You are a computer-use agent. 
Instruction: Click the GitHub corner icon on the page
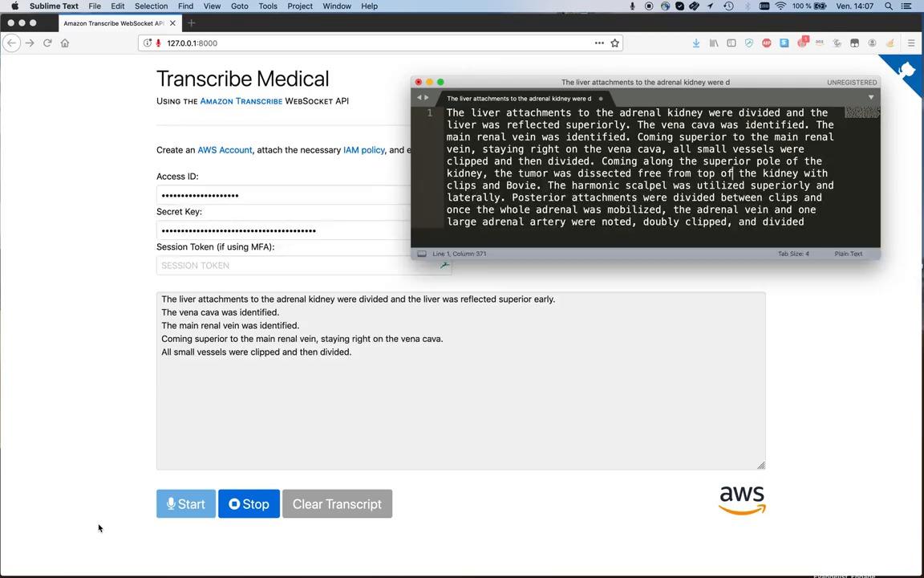click(906, 70)
